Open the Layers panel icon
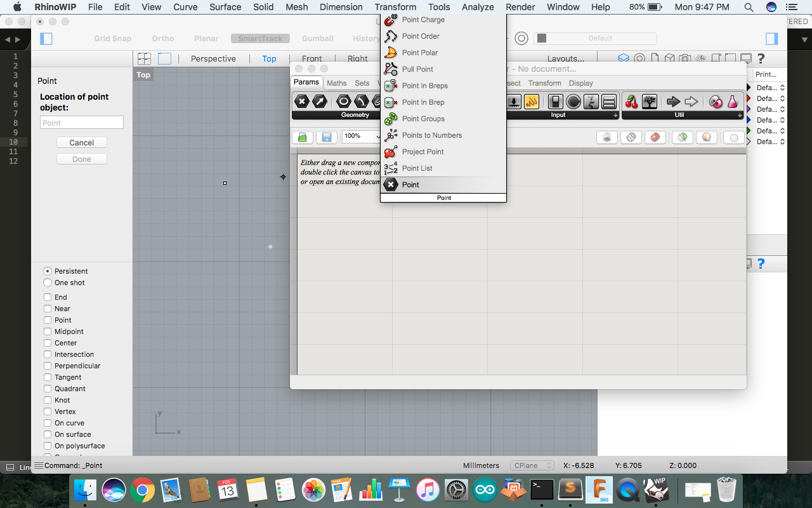 tap(623, 58)
